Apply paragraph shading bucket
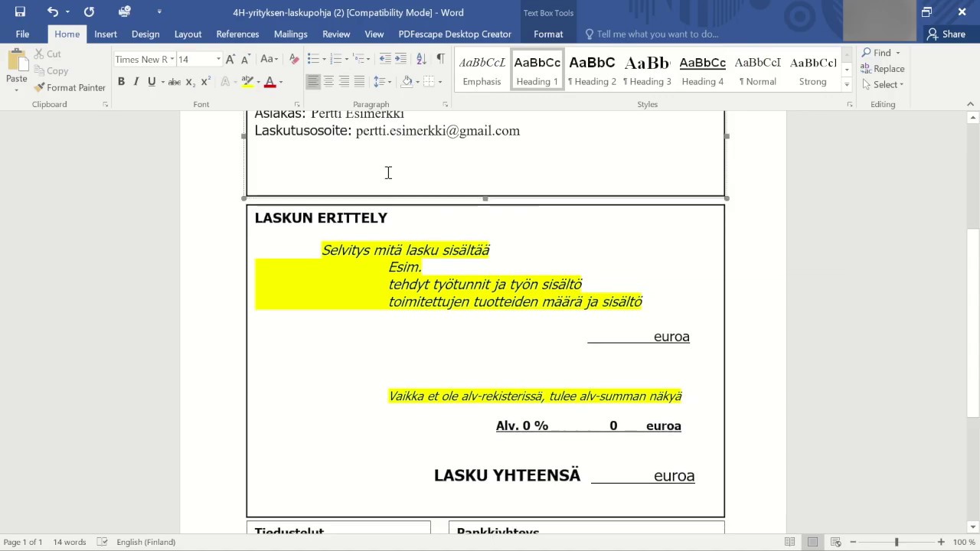The image size is (980, 551). [407, 82]
